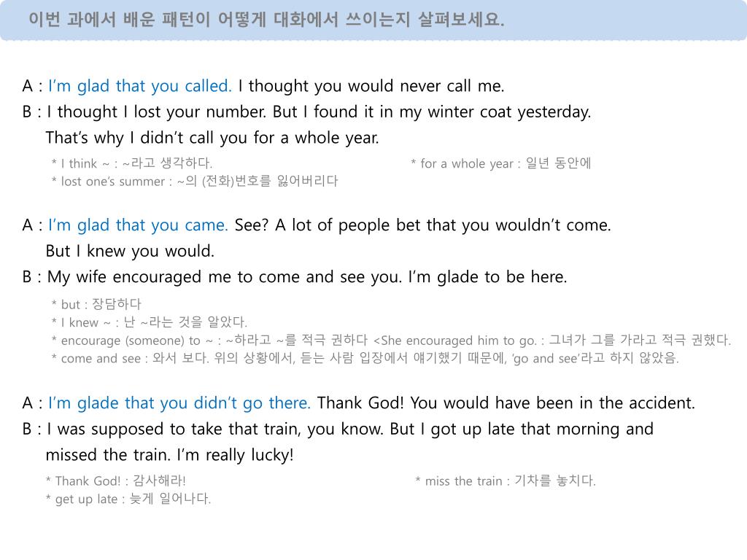Click the "for a whole year" note

click(x=500, y=163)
